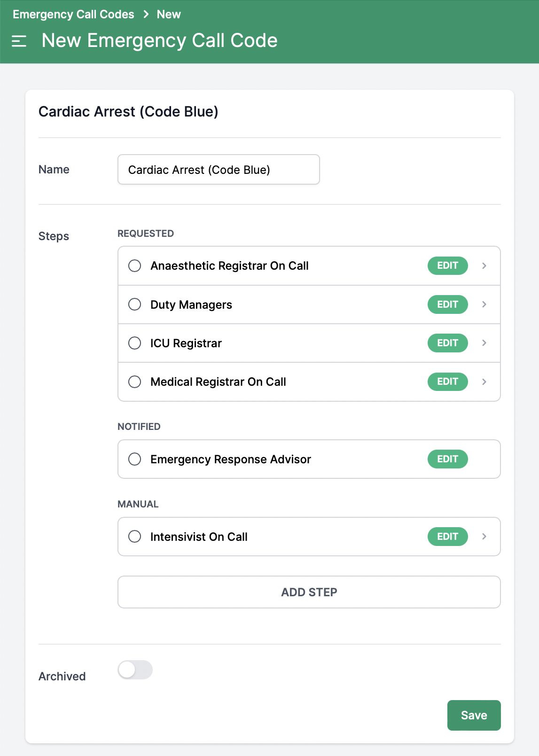Select the Intensivist On Call radio
539x756 pixels.
[x=135, y=537]
